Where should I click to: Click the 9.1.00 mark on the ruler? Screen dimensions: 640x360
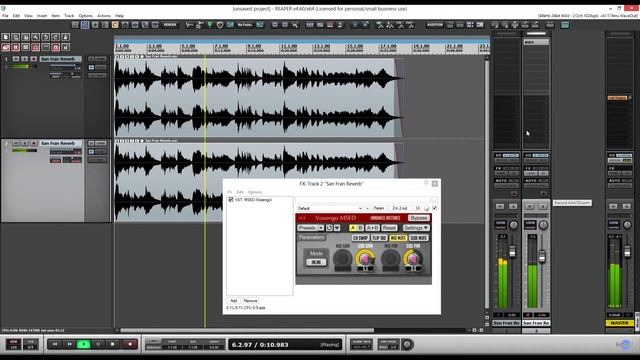tap(254, 47)
